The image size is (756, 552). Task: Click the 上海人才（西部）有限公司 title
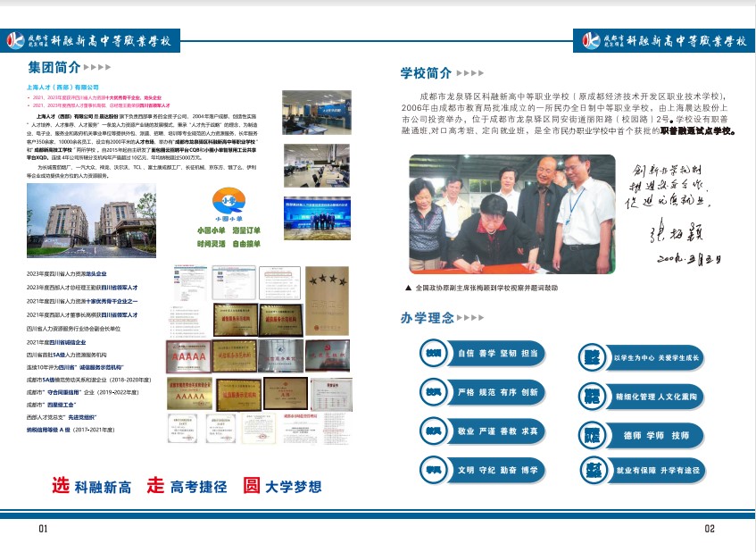70,88
